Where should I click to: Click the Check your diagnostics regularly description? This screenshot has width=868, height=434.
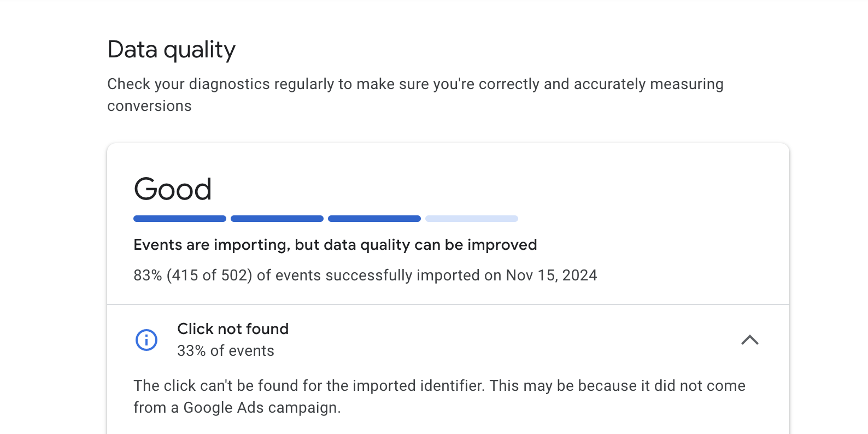click(x=415, y=95)
